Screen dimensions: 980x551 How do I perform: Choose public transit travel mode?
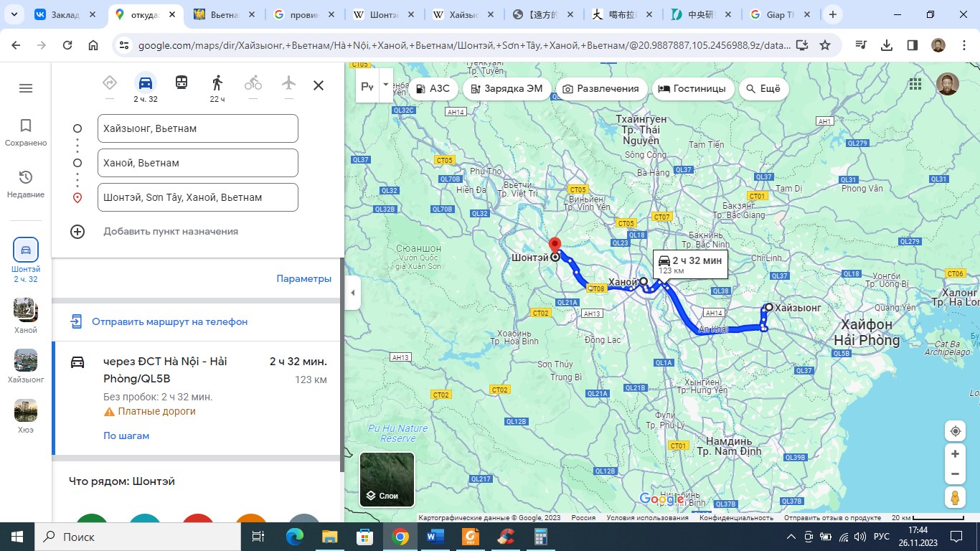(182, 83)
